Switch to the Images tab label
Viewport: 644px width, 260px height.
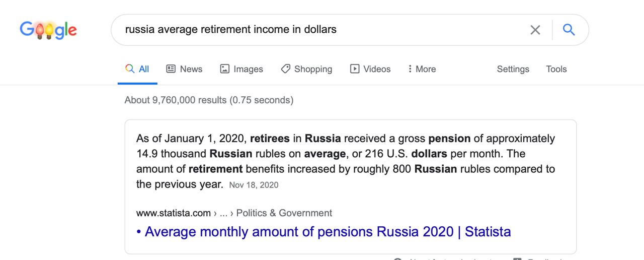248,69
